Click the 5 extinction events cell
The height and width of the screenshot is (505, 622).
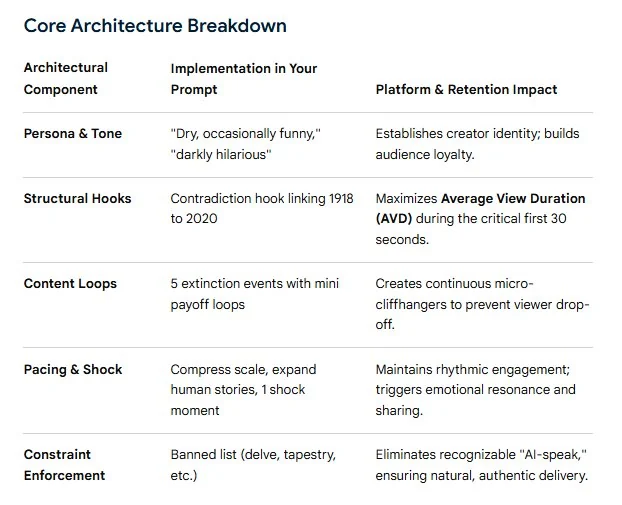255,294
